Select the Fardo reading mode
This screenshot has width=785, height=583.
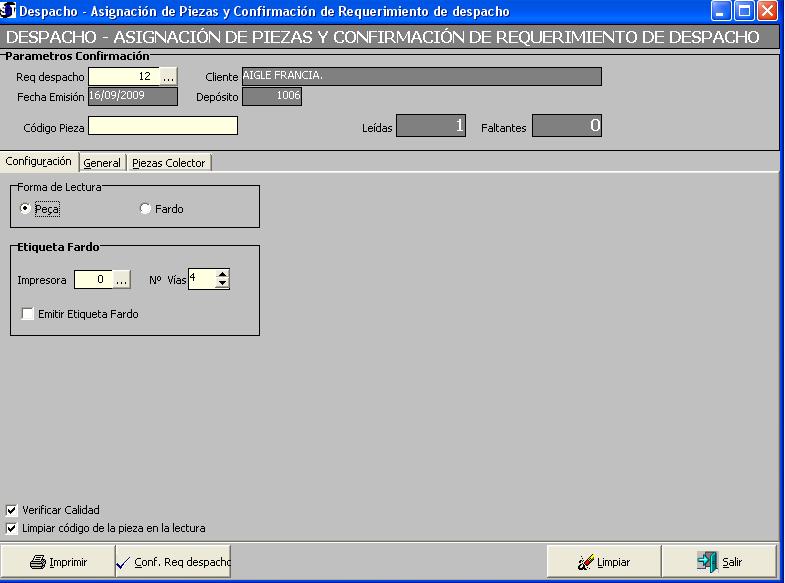click(x=145, y=209)
